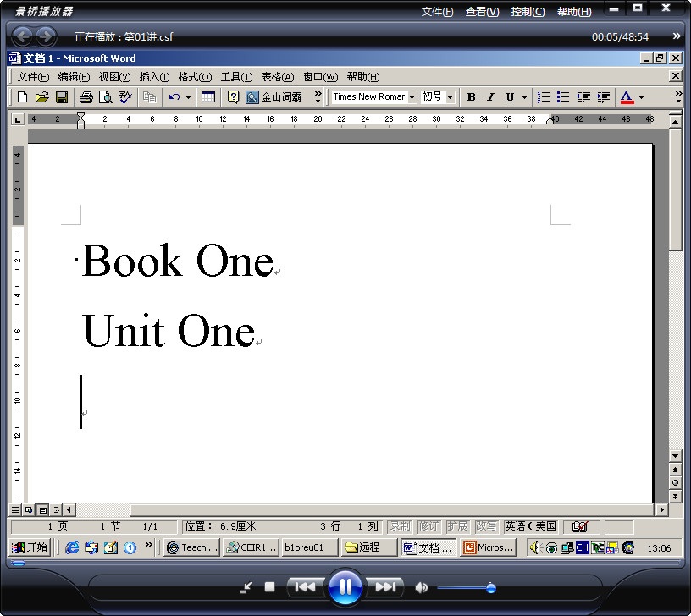The image size is (691, 616).
Task: Expand the underline style dropdown arrow
Action: pos(524,97)
